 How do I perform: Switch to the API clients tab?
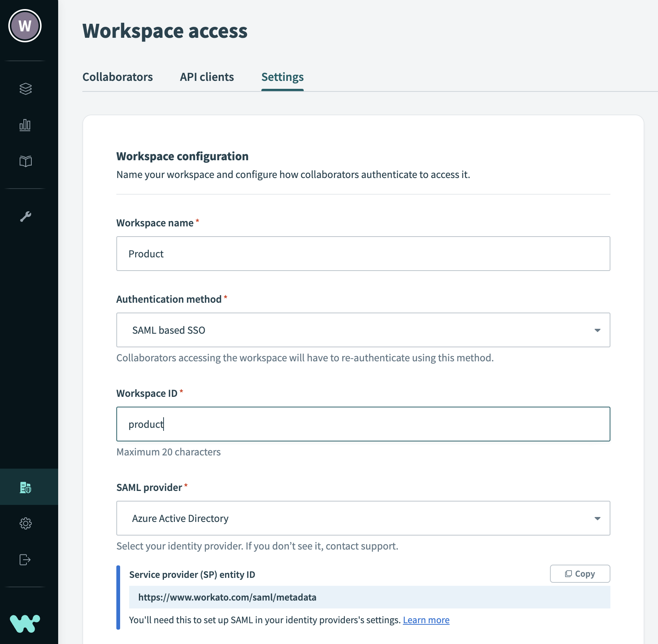coord(207,77)
